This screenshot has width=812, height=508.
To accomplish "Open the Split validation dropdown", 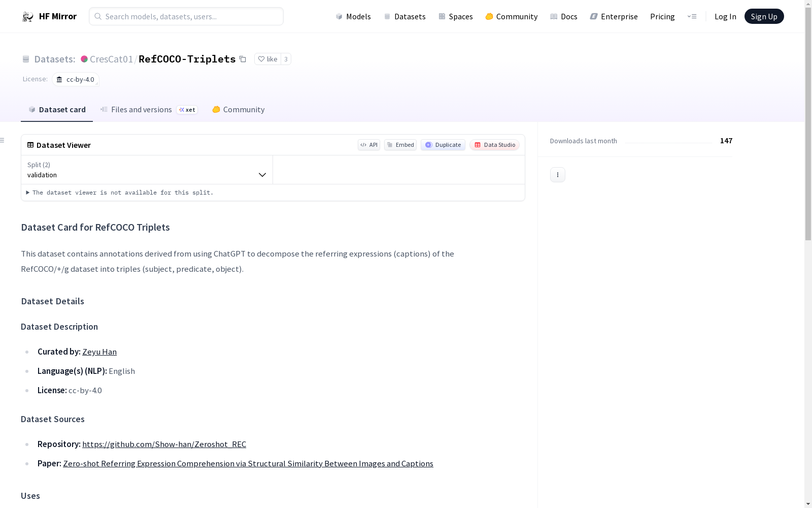I will (147, 170).
